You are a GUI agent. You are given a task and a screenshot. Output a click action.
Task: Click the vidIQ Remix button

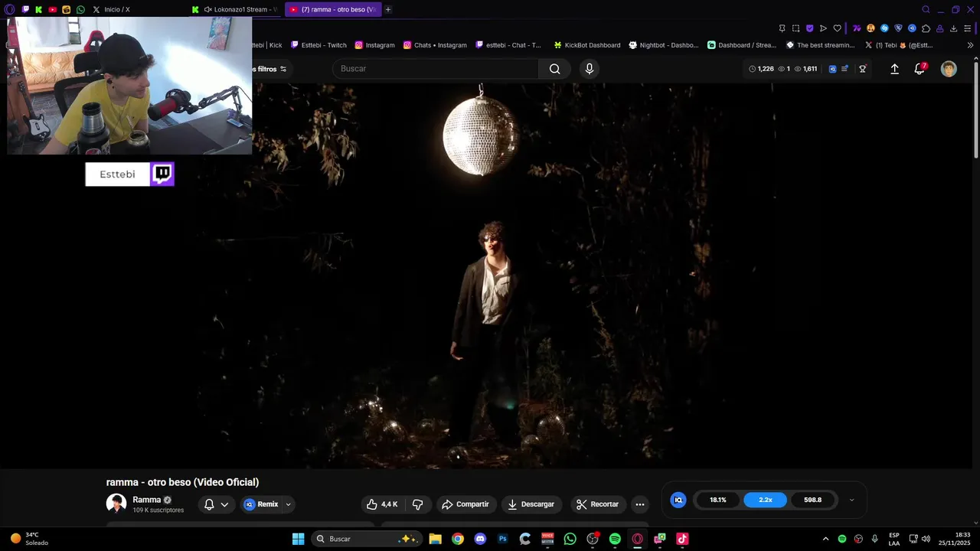tap(261, 504)
